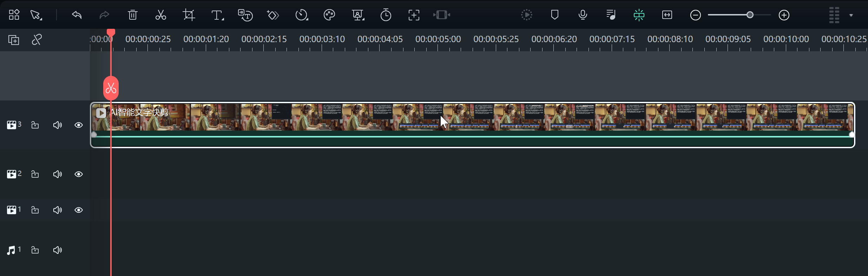The width and height of the screenshot is (868, 276).
Task: Open the Color palette tool
Action: coord(329,15)
